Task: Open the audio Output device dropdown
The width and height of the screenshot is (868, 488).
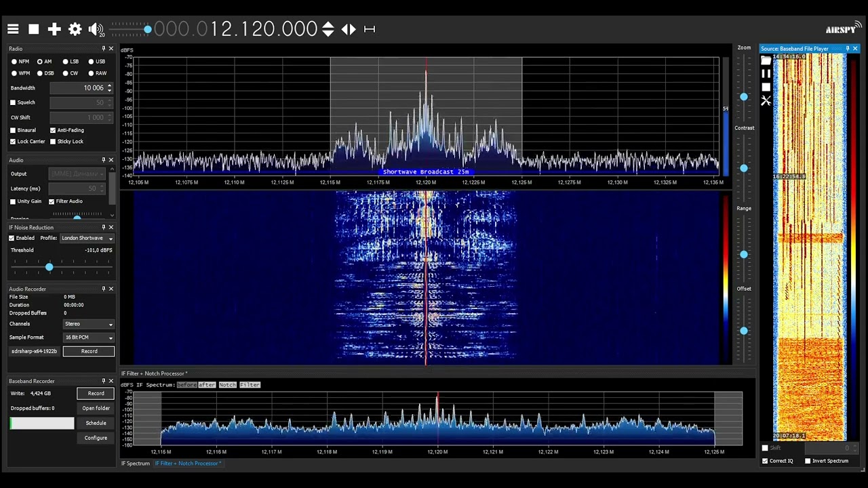Action: (x=77, y=174)
